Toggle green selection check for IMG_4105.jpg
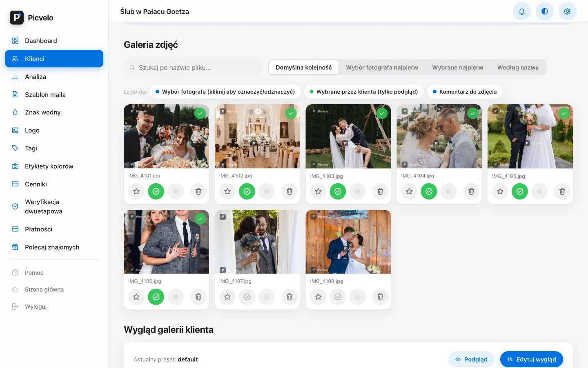This screenshot has height=368, width=588. pyautogui.click(x=520, y=191)
